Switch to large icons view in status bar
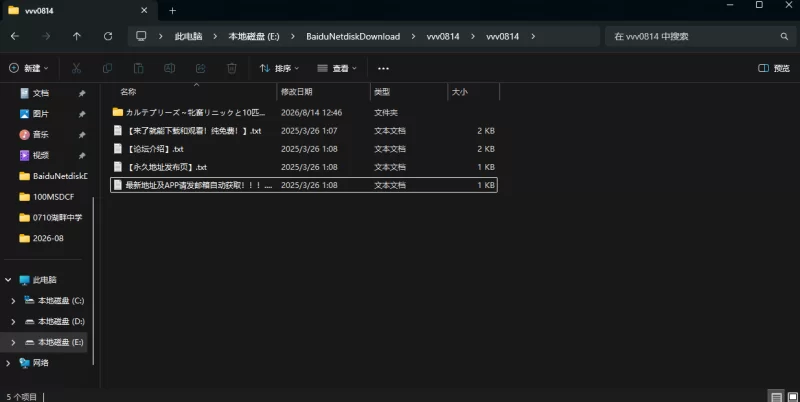Image resolution: width=800 pixels, height=402 pixels. (792, 396)
